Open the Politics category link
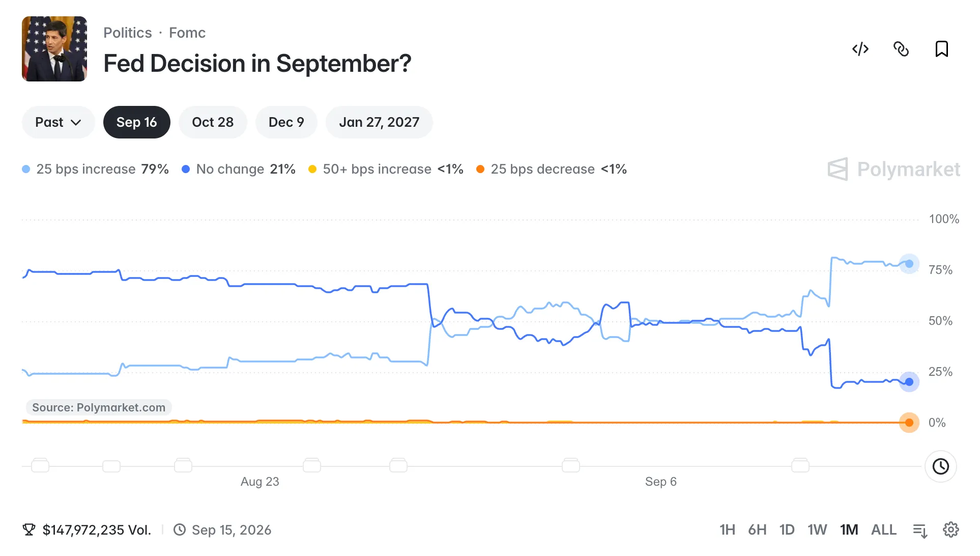 point(128,33)
